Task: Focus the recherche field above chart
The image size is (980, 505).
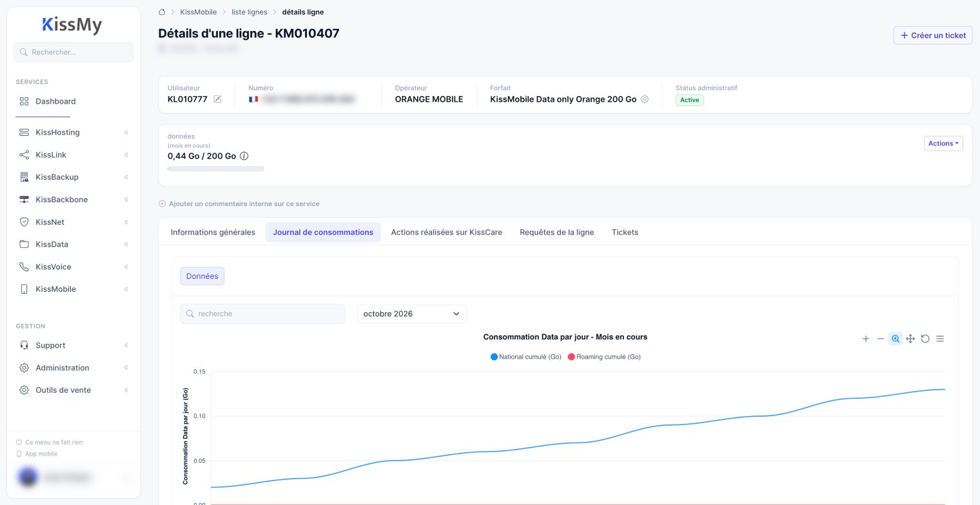Action: pos(262,314)
